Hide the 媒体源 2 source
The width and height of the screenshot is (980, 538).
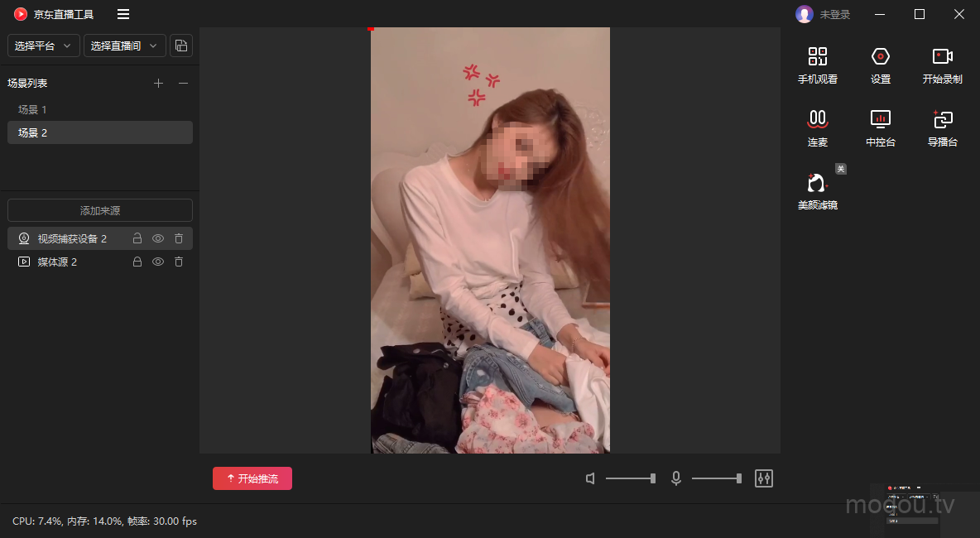(x=158, y=262)
